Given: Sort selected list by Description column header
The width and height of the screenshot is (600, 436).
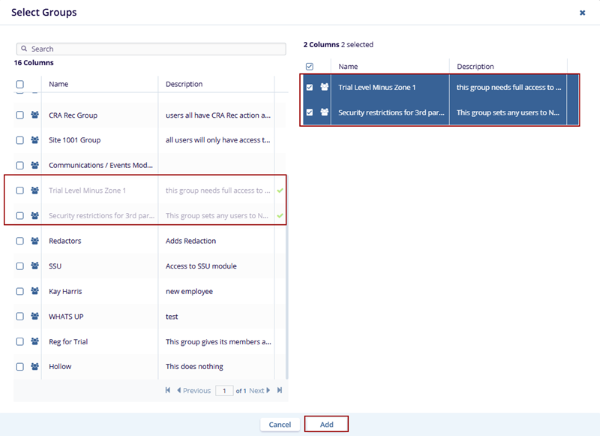Looking at the screenshot, I should point(475,67).
